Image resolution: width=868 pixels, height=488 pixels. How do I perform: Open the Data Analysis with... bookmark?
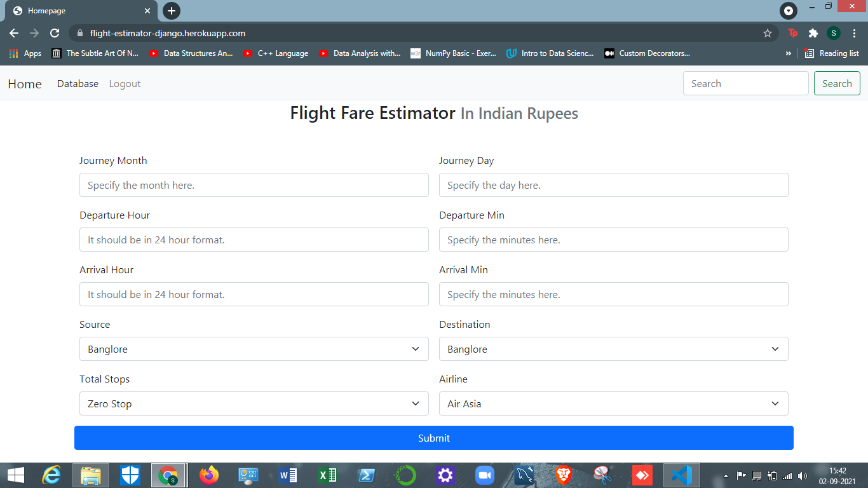click(360, 53)
